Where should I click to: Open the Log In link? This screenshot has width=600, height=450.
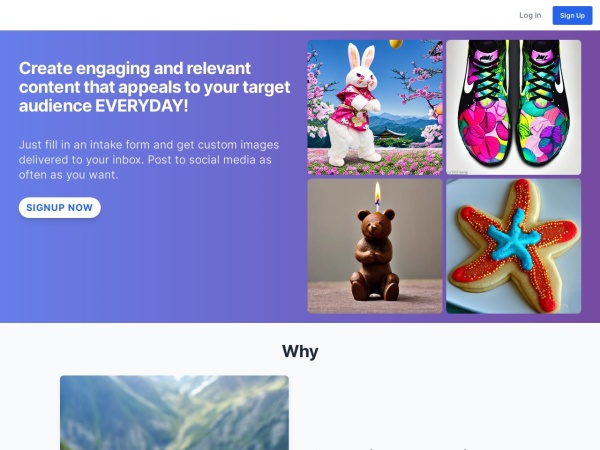[x=530, y=15]
